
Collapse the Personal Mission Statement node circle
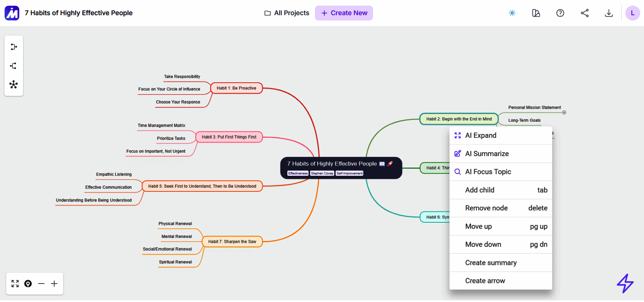click(564, 112)
